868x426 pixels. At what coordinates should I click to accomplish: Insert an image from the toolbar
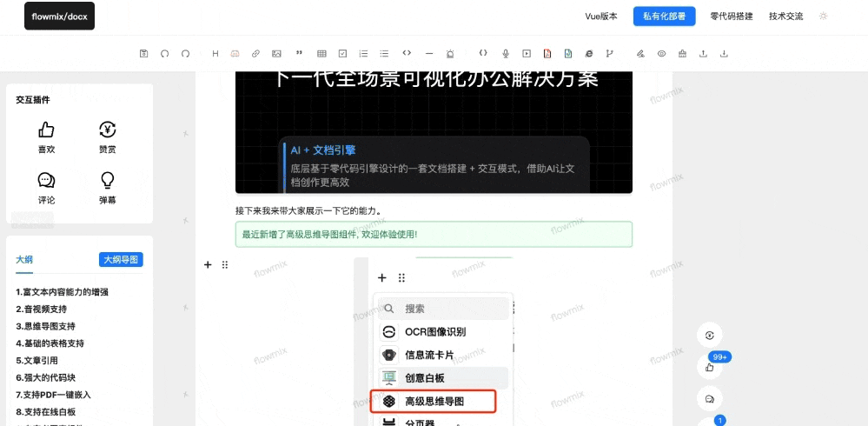276,54
